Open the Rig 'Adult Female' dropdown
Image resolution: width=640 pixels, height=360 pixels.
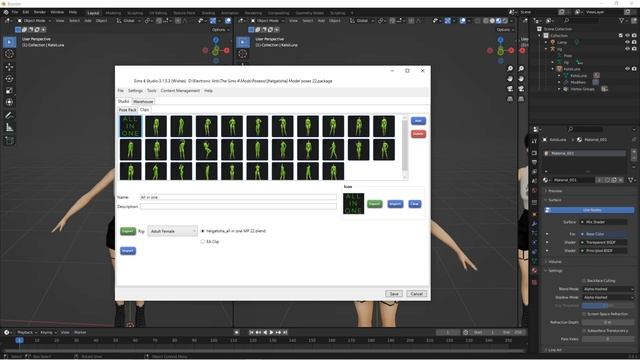(173, 231)
